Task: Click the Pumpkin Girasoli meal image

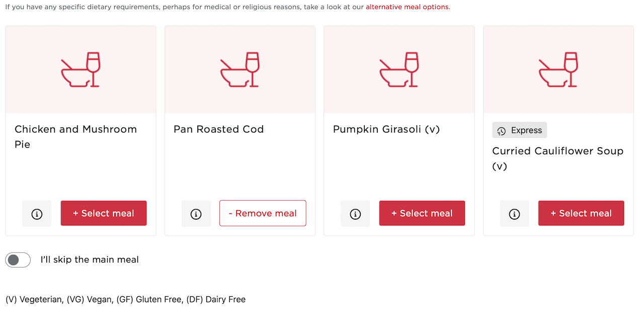Action: (399, 70)
